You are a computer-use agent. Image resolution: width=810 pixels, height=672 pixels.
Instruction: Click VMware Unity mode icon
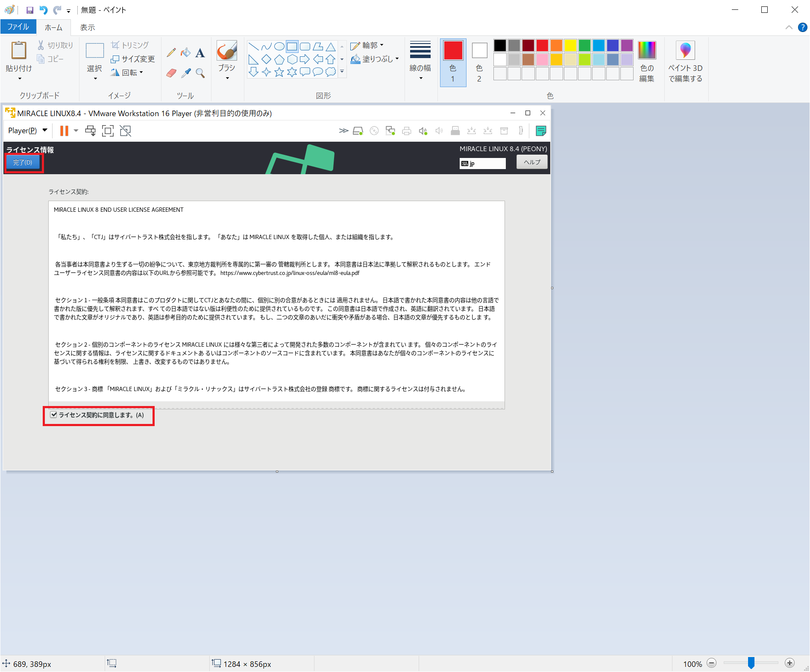pos(125,131)
